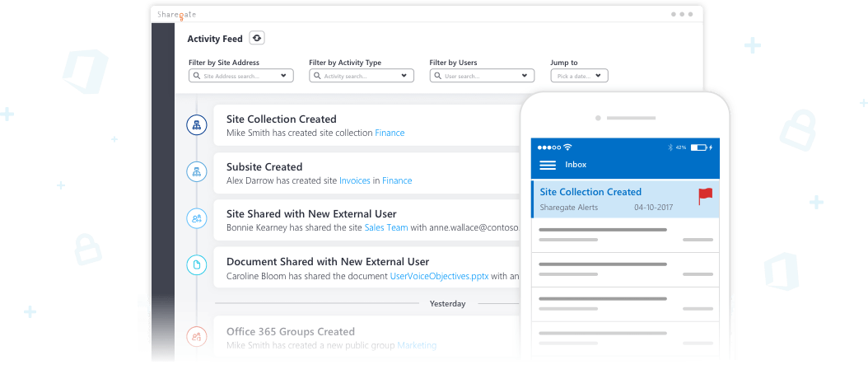Viewport: 868px width, 374px height.
Task: Open the Finance link in Subsite Created
Action: pos(397,180)
